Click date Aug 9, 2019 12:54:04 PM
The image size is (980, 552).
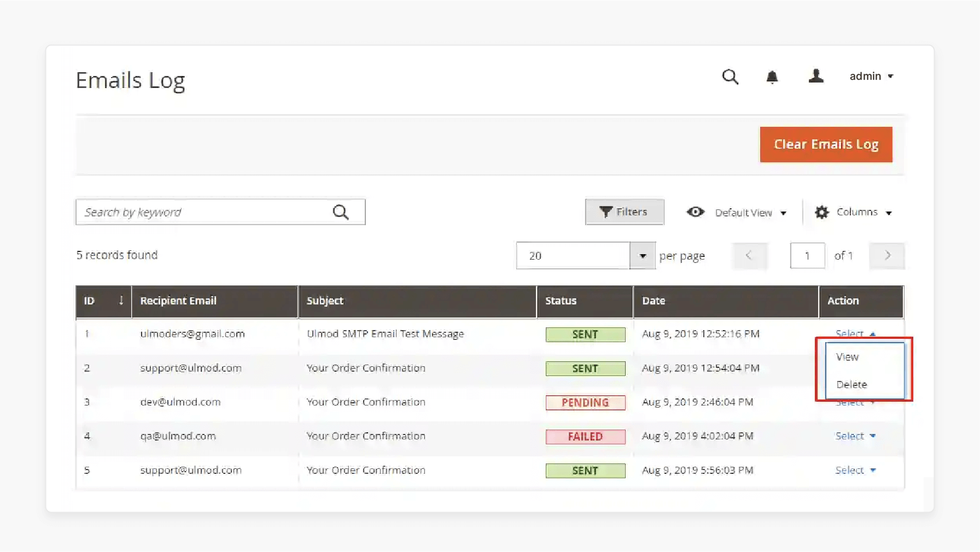(701, 368)
